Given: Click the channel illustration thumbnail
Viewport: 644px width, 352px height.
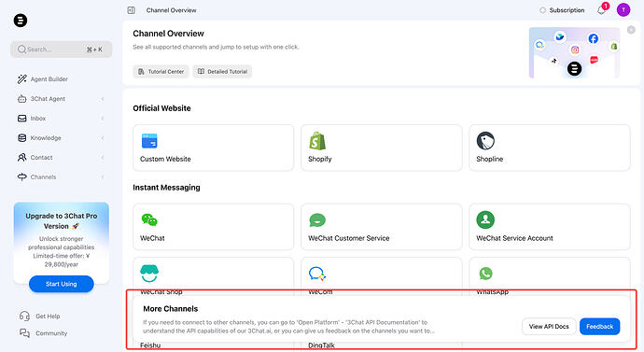Looking at the screenshot, I should pyautogui.click(x=574, y=52).
